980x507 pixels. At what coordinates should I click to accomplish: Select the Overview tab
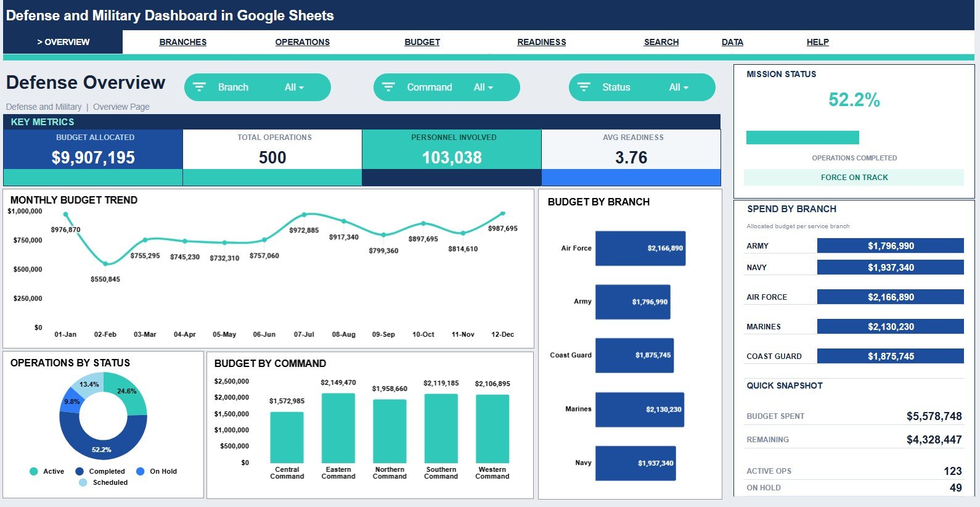pos(63,42)
